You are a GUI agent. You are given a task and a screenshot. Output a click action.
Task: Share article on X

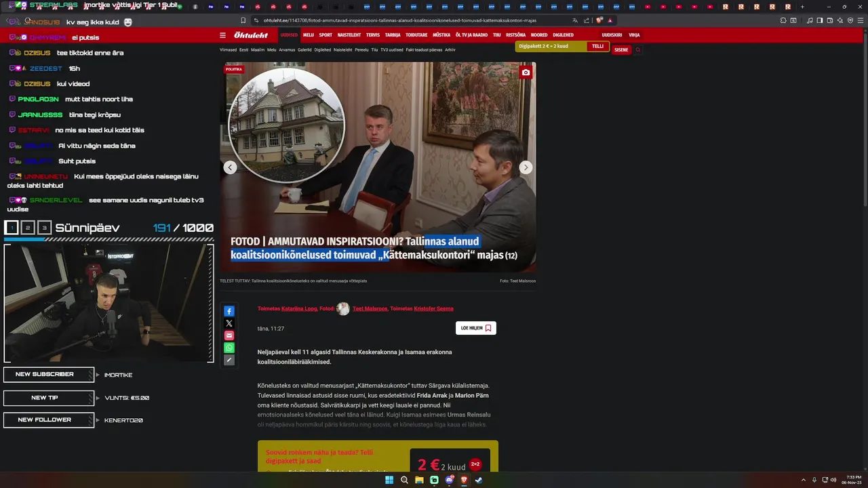pyautogui.click(x=229, y=323)
